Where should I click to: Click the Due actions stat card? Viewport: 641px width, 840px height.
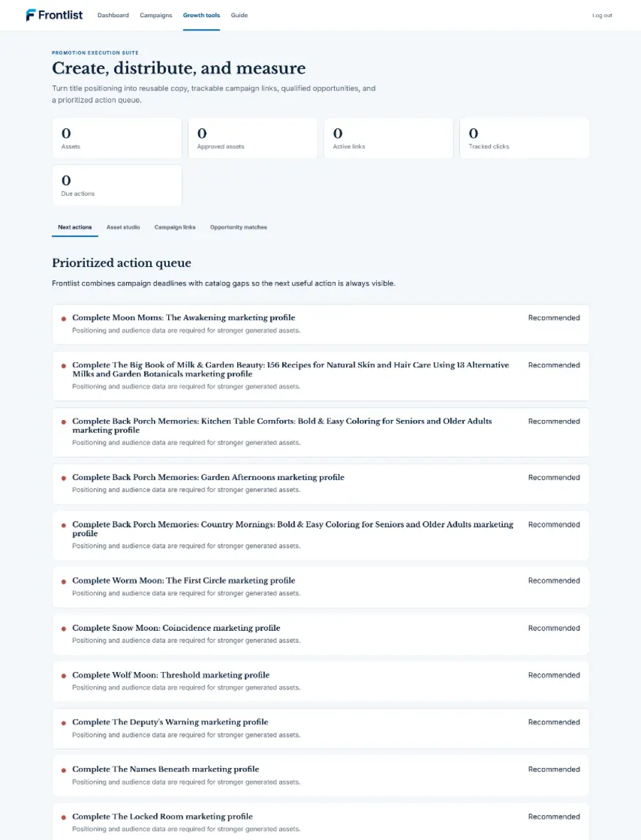pyautogui.click(x=117, y=185)
